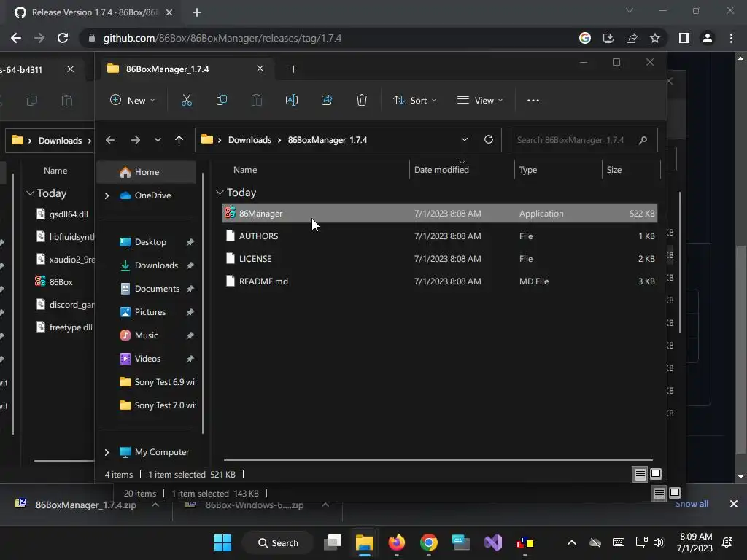
Task: Open the New item dropdown
Action: (132, 100)
